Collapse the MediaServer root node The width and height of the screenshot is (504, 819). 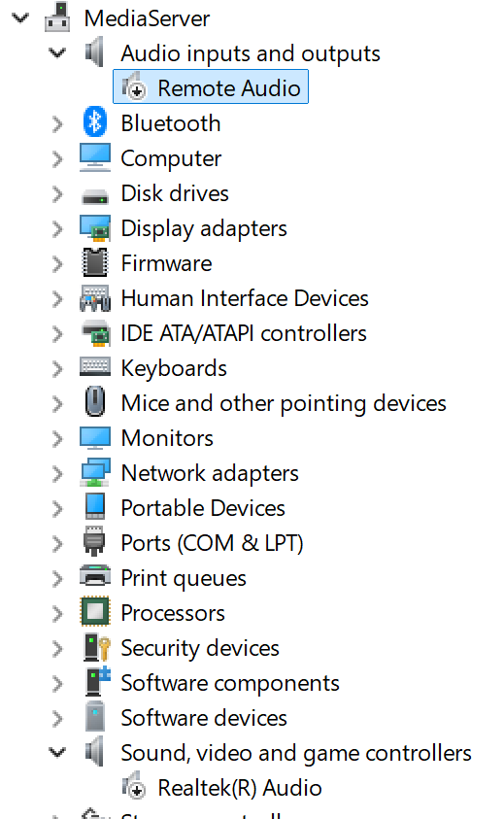point(20,18)
